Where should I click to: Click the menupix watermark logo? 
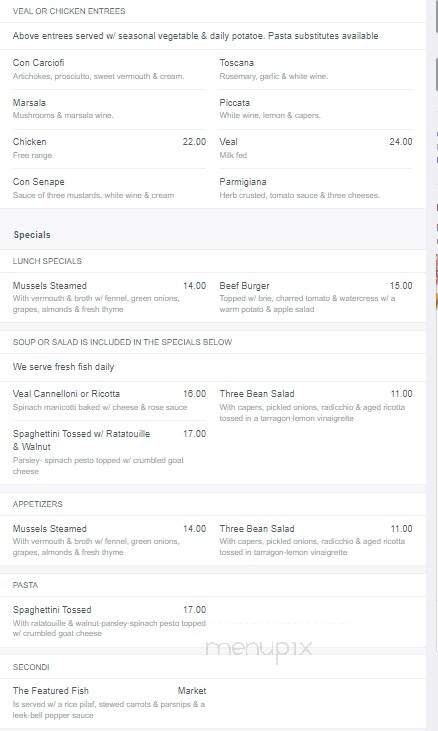(x=259, y=650)
